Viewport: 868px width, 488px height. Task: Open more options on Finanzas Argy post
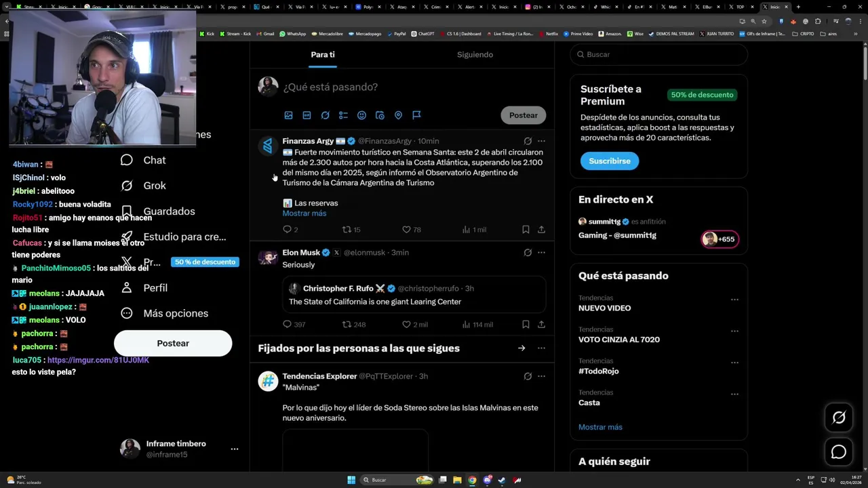coord(541,141)
